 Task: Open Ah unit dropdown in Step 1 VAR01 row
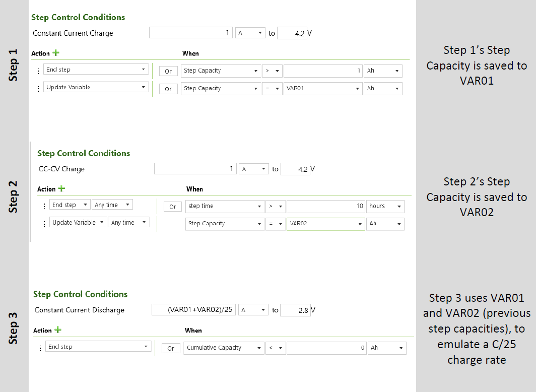383,89
